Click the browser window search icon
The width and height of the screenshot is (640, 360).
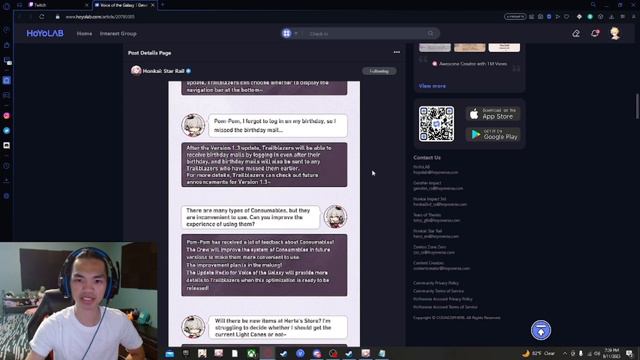pos(593,5)
